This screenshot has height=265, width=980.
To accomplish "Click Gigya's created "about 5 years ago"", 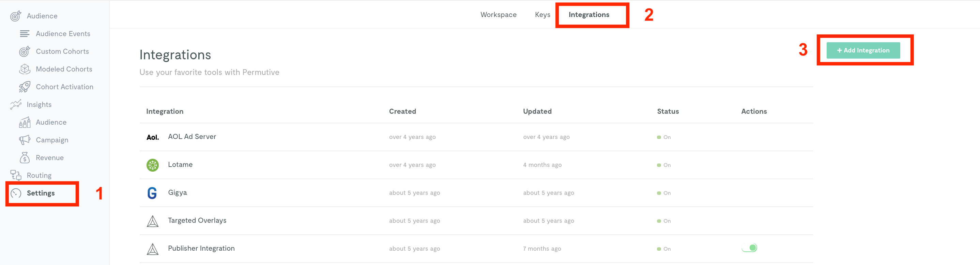I will coord(414,193).
